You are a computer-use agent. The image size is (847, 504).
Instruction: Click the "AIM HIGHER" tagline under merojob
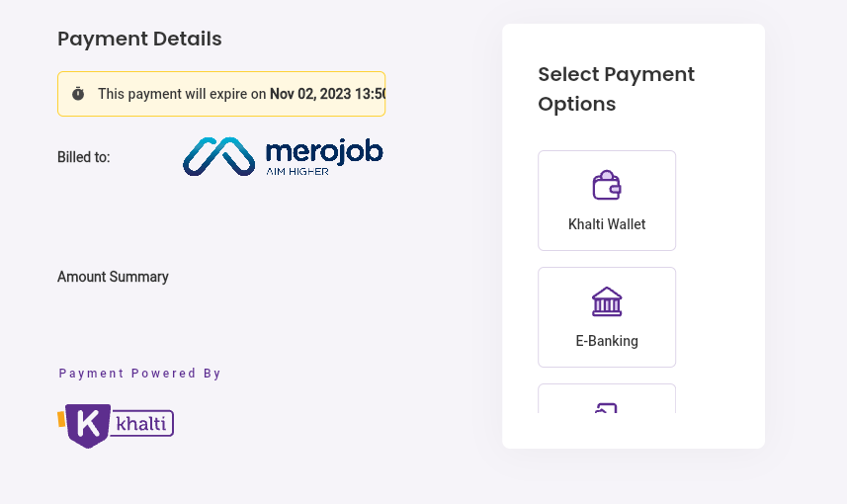tap(297, 171)
